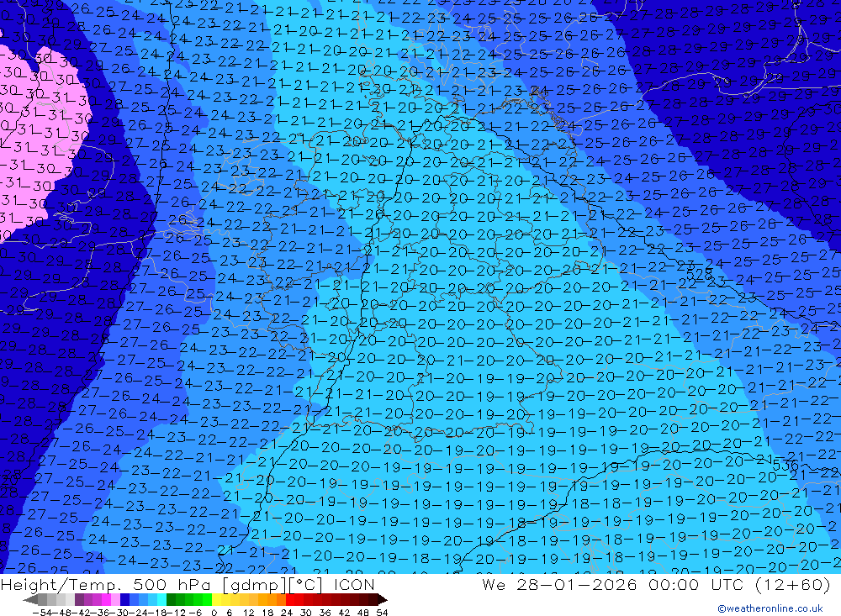Image resolution: width=841 pixels, height=616 pixels.
Task: Click the date 'We 28-01-2026 00:00 UTC (12+60)'
Action: coord(656,584)
